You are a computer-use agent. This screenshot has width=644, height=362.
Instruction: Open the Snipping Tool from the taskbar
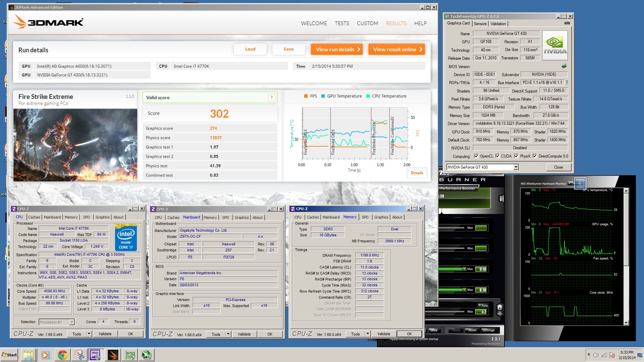pyautogui.click(x=79, y=355)
